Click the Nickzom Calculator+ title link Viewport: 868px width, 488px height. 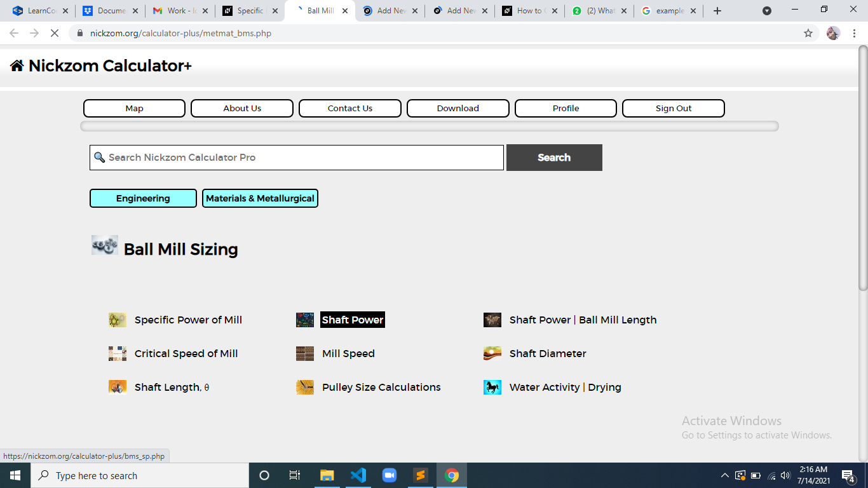[110, 65]
